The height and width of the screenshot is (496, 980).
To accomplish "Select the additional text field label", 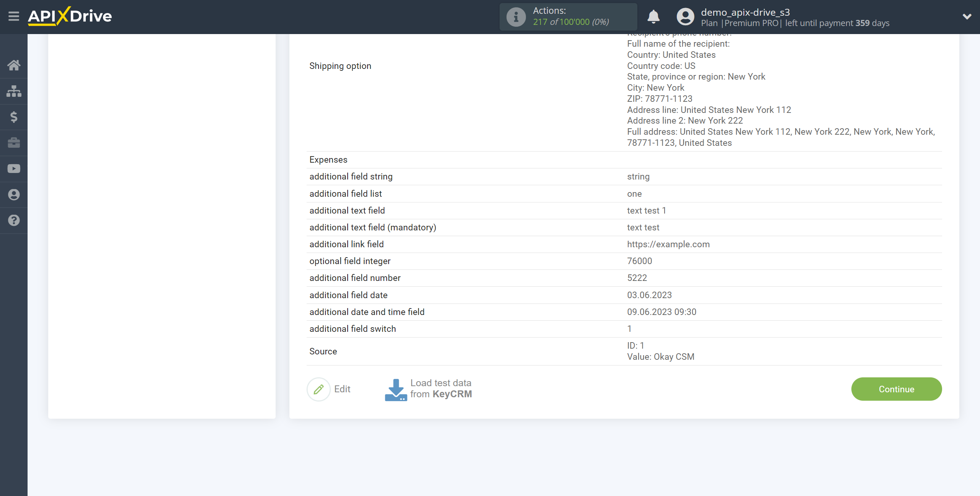I will [x=347, y=210].
